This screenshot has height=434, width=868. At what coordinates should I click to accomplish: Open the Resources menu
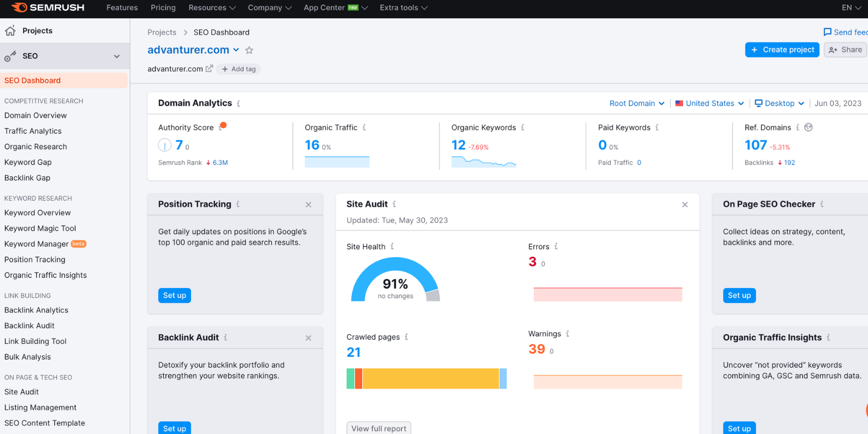tap(212, 8)
